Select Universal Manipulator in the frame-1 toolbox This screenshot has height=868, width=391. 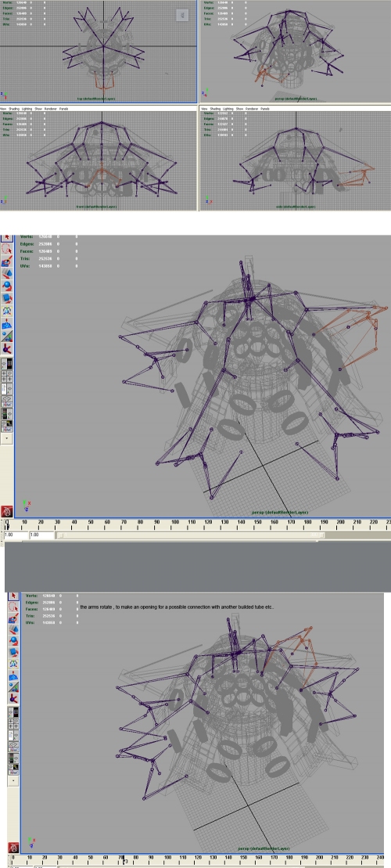(6, 311)
